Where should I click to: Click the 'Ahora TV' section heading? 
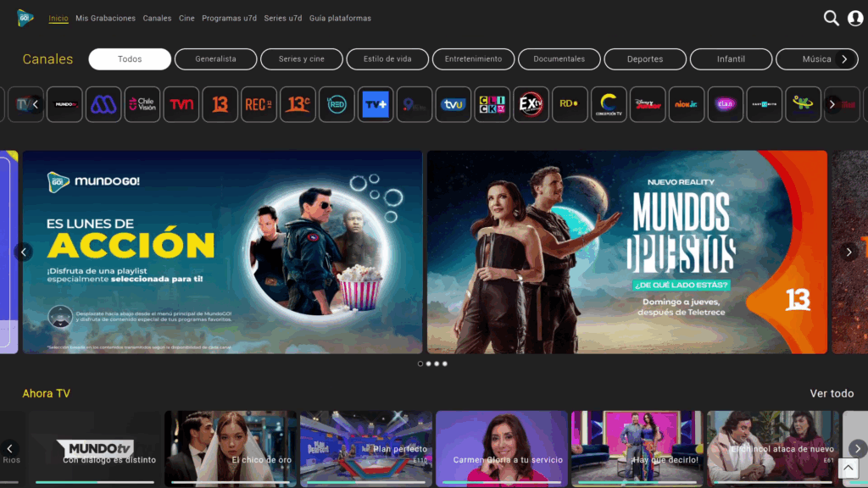[47, 393]
